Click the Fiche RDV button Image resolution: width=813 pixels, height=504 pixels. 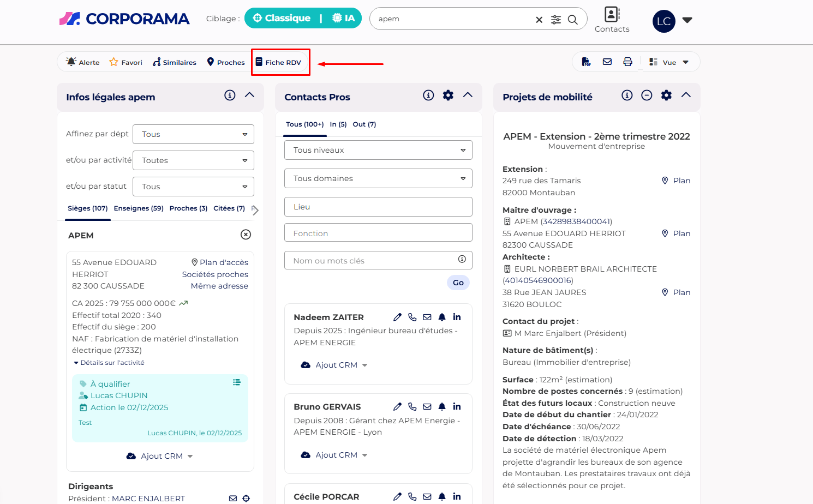pos(279,62)
